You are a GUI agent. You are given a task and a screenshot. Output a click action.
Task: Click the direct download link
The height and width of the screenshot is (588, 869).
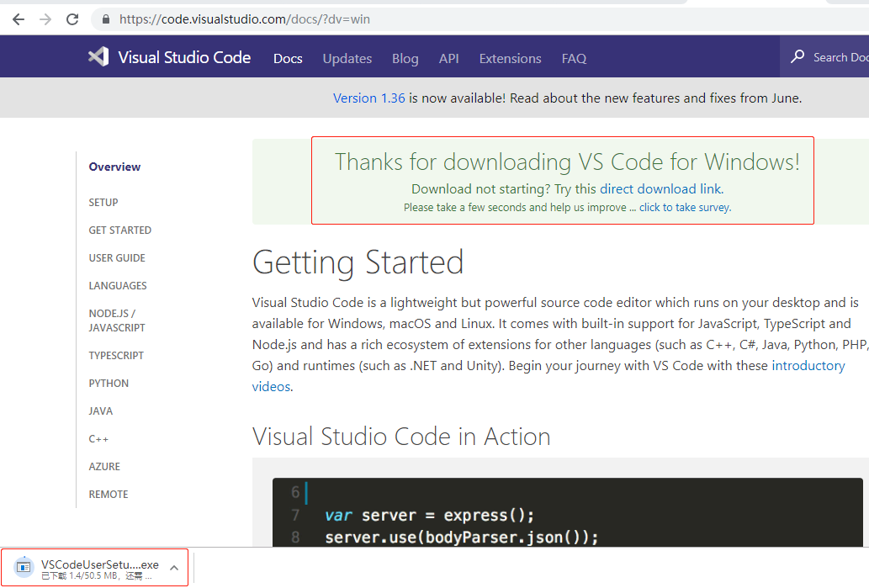[660, 189]
